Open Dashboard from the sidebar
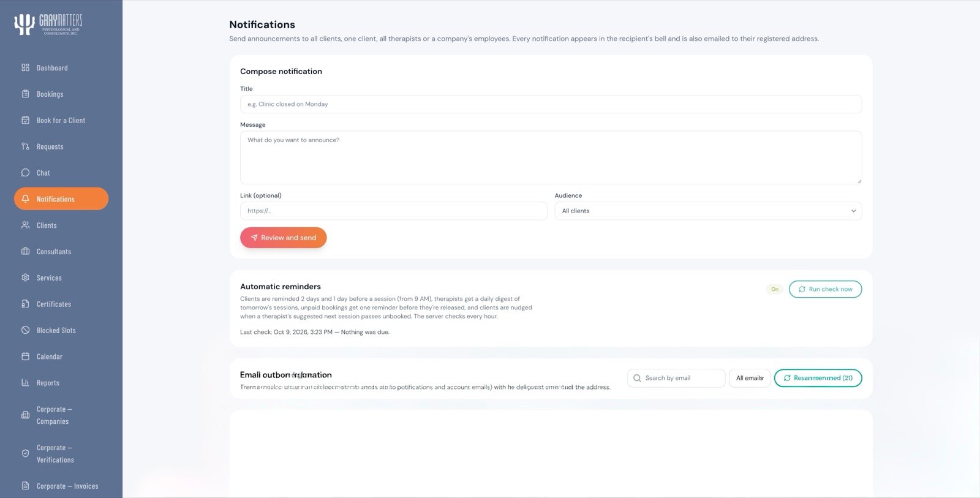The width and height of the screenshot is (980, 498). [x=61, y=67]
